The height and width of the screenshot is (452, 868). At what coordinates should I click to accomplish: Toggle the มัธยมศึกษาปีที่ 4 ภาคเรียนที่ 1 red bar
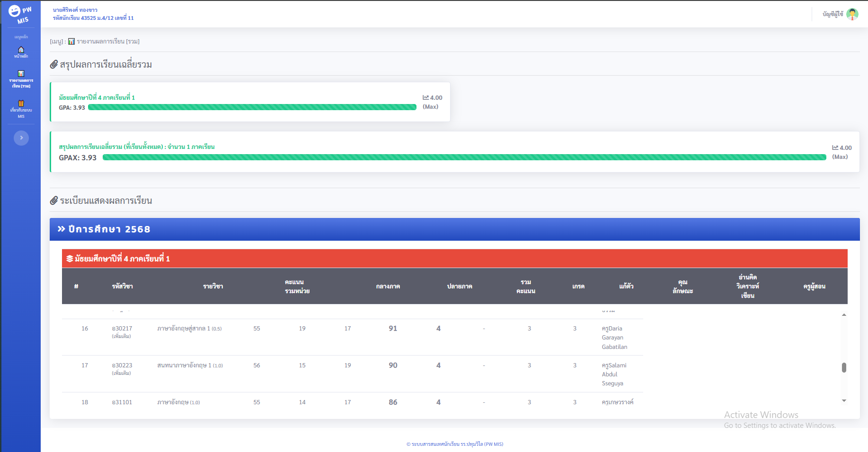pos(454,259)
